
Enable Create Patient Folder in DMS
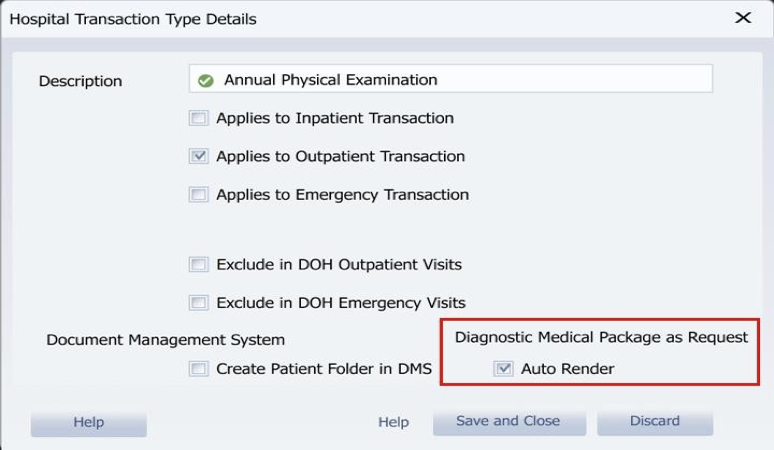click(x=198, y=369)
